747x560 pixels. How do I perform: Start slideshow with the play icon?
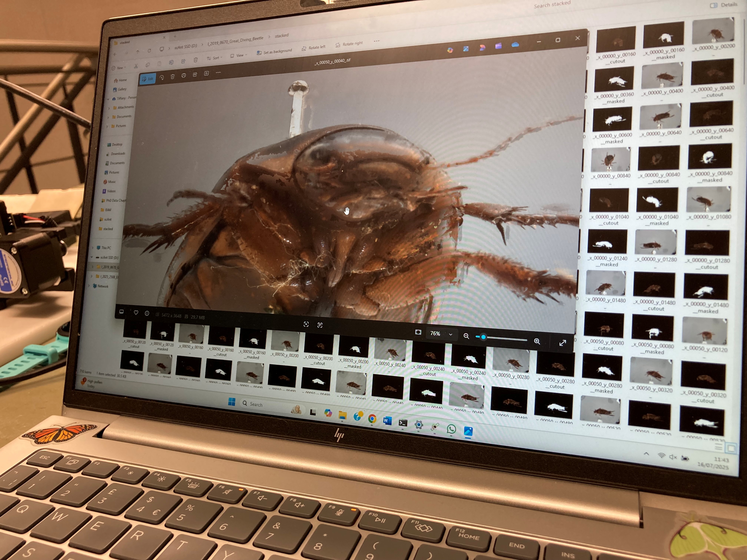point(206,74)
